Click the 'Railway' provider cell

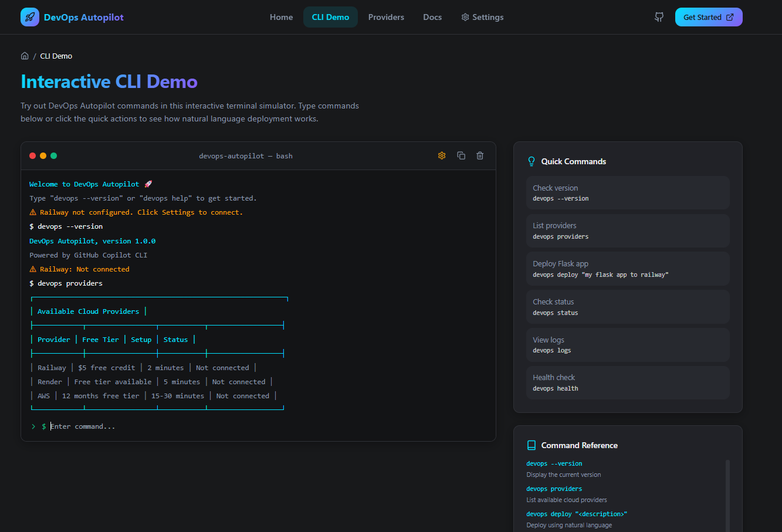(52, 368)
